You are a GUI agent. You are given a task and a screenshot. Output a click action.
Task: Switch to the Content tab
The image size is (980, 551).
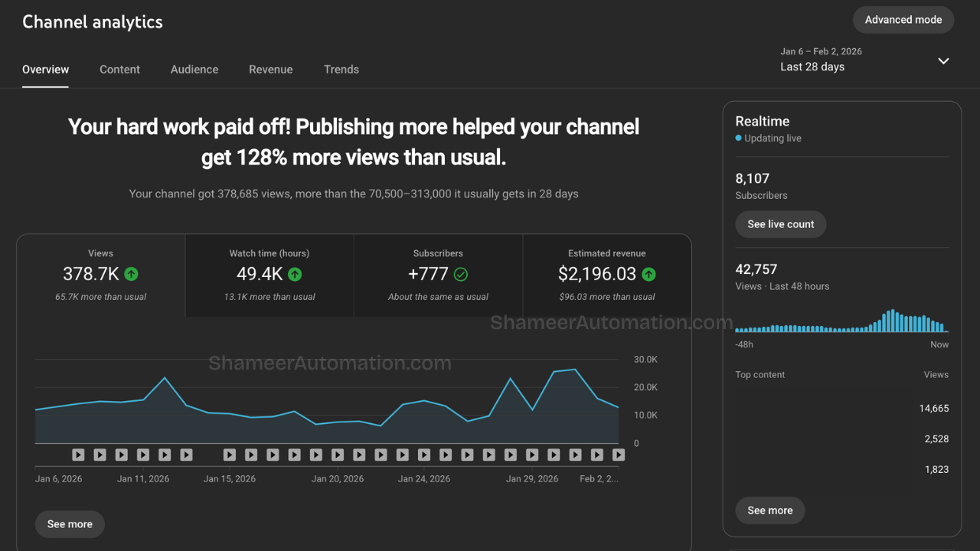tap(119, 70)
